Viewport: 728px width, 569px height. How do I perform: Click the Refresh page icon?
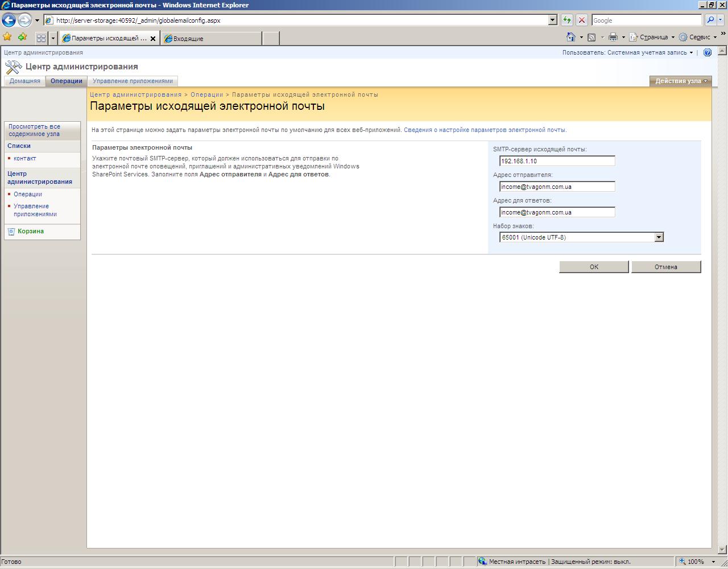pos(567,20)
